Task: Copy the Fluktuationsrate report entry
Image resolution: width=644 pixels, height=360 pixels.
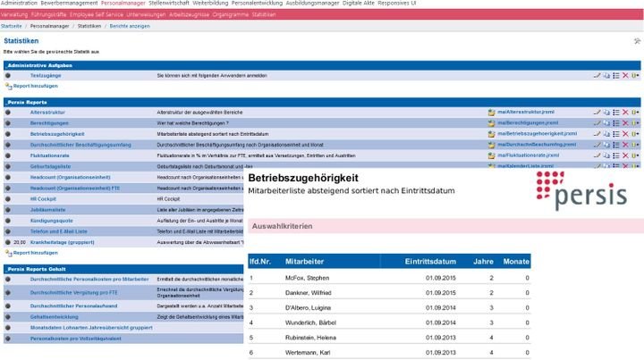Action: click(x=606, y=155)
